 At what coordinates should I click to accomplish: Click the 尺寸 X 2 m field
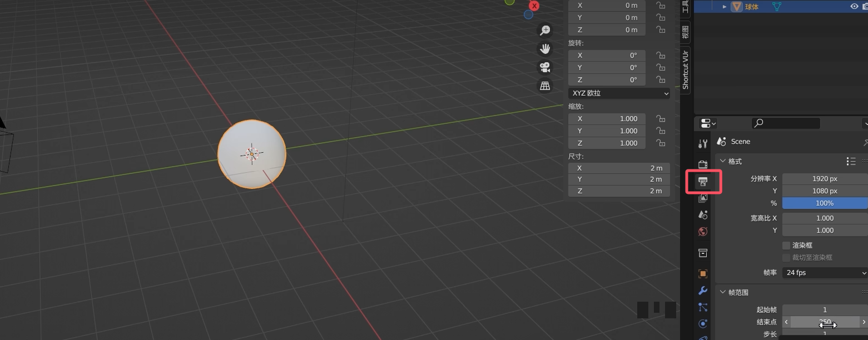(x=619, y=168)
